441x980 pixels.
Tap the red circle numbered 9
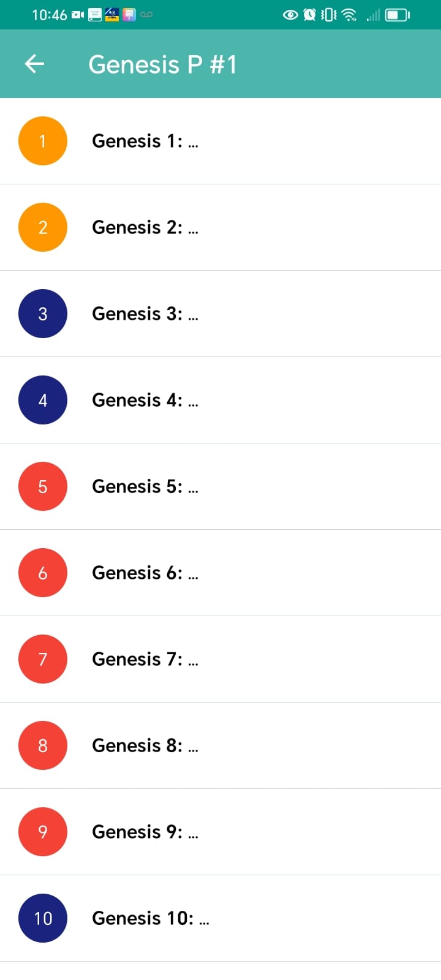[x=43, y=832]
